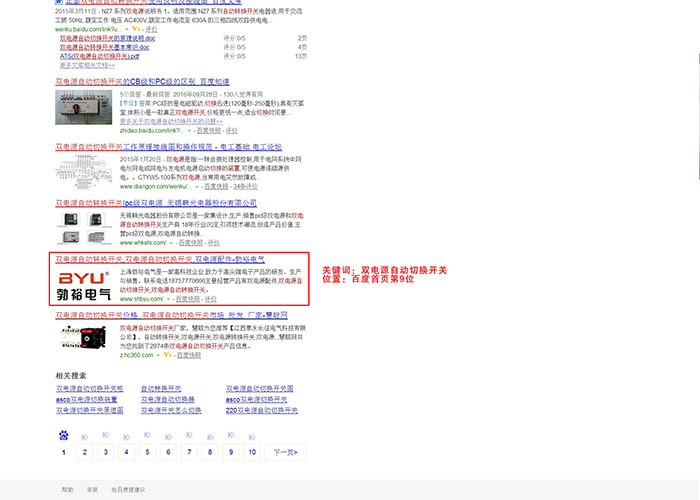Click 评价 link for www.shbyu.com result

[x=211, y=299]
